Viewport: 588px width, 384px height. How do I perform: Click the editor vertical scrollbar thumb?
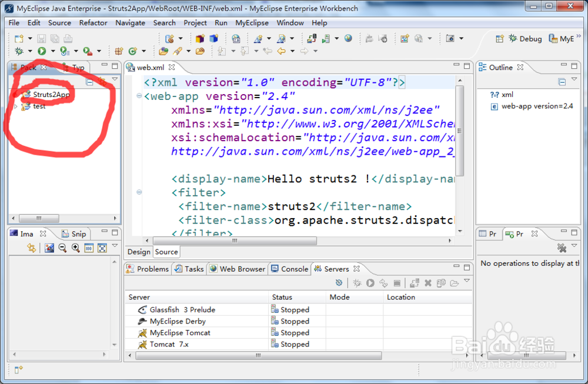(460, 131)
